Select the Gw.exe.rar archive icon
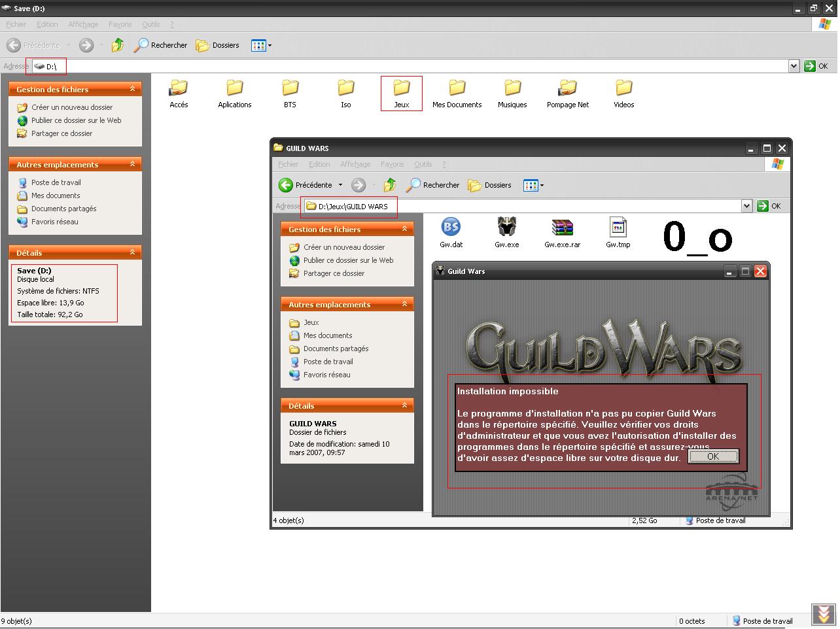Viewport: 840px width, 629px height. 563,233
